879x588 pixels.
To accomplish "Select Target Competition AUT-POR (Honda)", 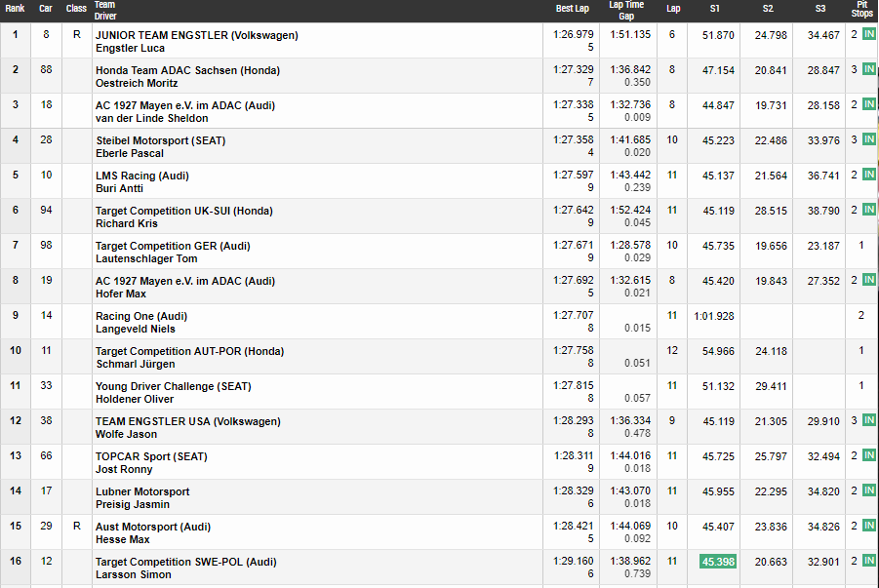I will pyautogui.click(x=190, y=351).
